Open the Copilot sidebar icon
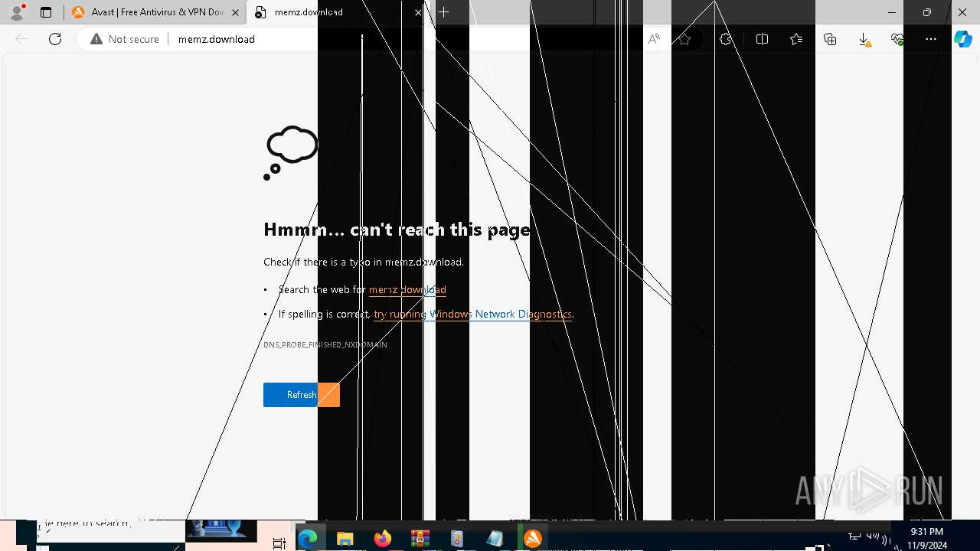980x551 pixels. coord(963,39)
